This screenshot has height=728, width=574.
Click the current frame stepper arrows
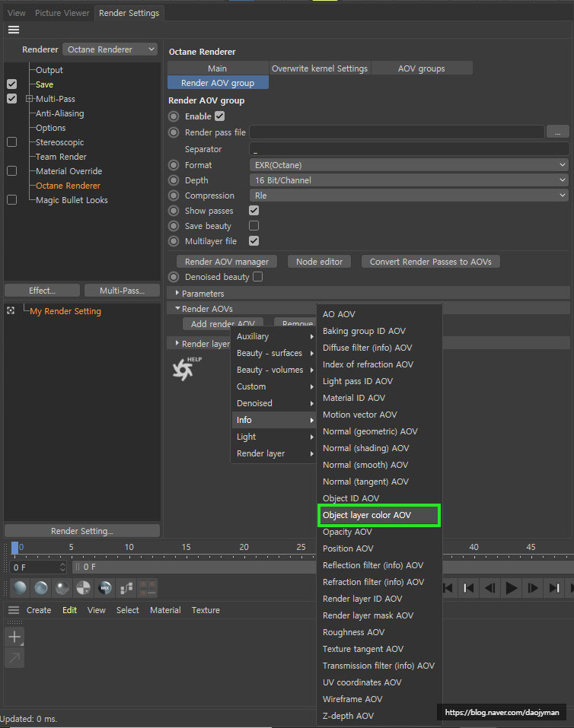(62, 567)
